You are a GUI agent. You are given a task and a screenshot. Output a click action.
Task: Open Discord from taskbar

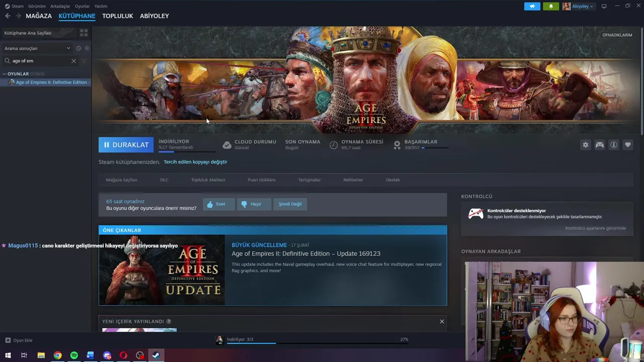107,355
